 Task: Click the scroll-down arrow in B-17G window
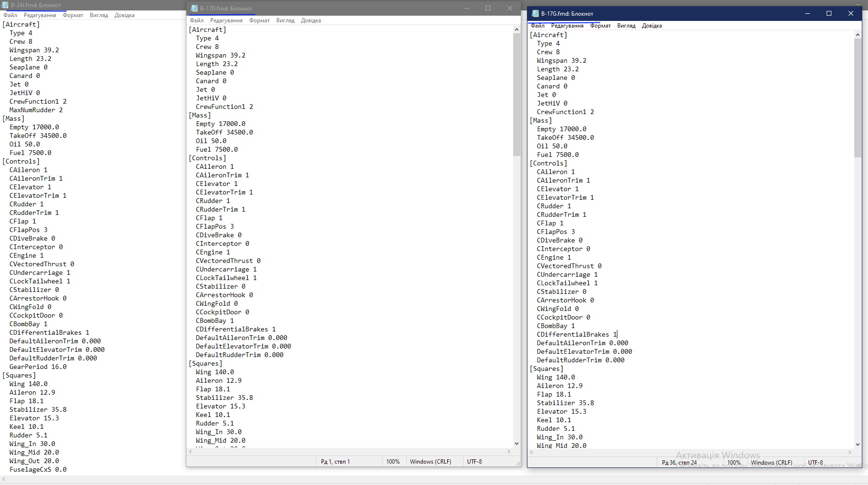[858, 445]
